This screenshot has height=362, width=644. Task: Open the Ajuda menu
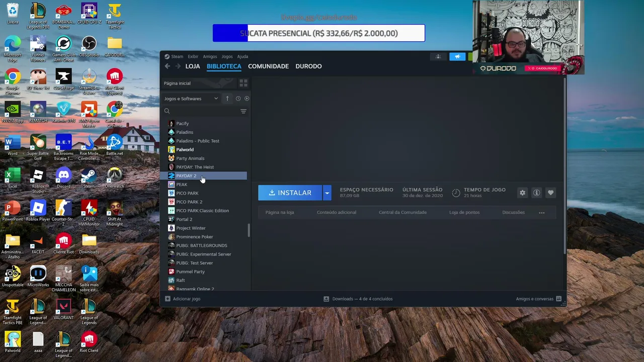pos(243,57)
